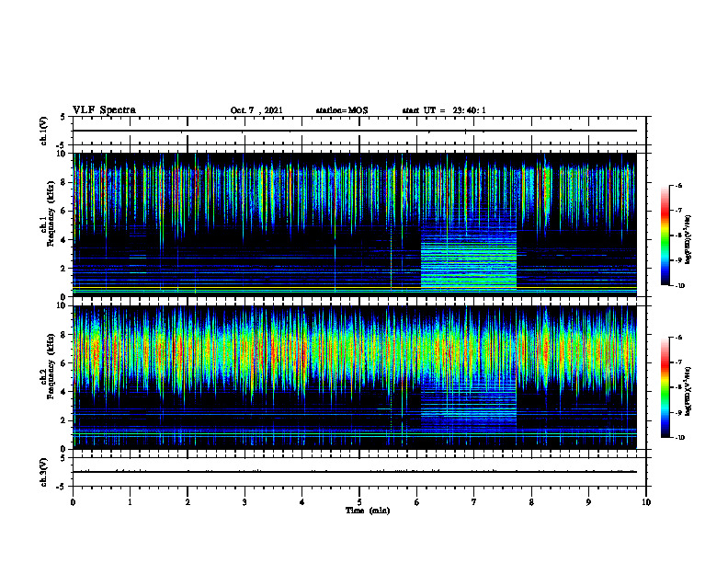Viewport: 728px width, 563px height.
Task: Click time axis tick label '3'
Action: pyautogui.click(x=245, y=502)
